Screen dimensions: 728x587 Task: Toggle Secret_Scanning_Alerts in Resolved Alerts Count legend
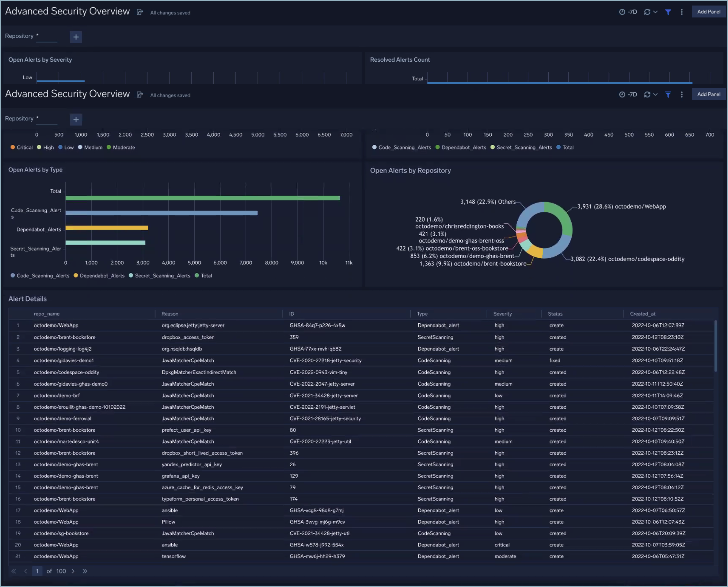click(x=521, y=147)
